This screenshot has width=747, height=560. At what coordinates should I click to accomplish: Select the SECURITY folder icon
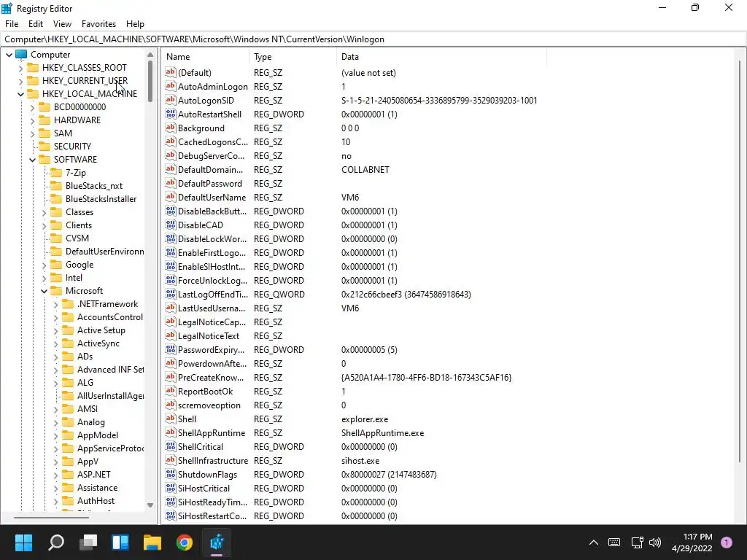[44, 146]
